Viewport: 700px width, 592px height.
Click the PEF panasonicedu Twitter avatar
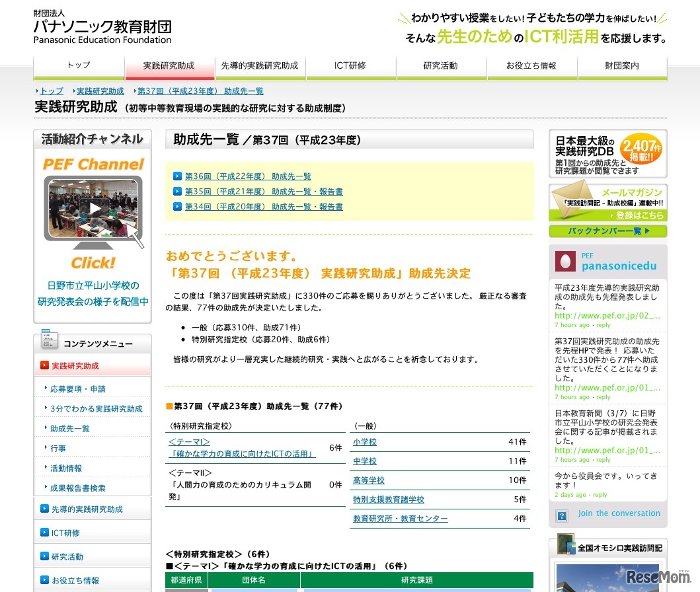point(565,260)
